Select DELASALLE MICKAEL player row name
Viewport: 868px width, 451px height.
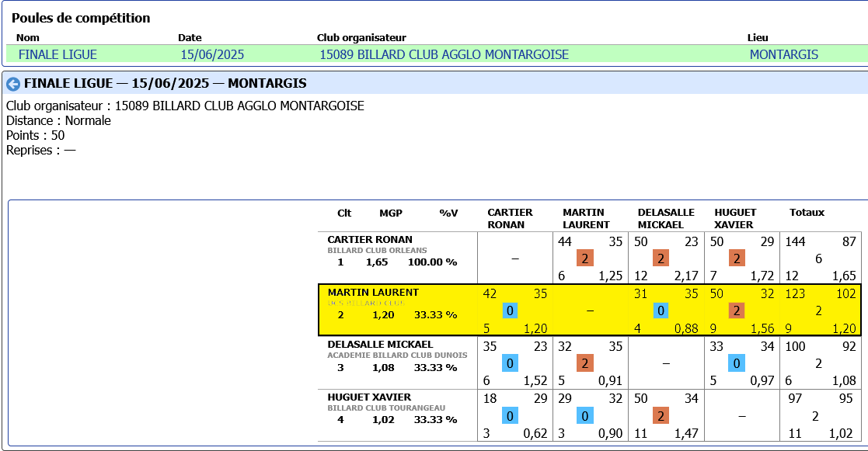(380, 345)
